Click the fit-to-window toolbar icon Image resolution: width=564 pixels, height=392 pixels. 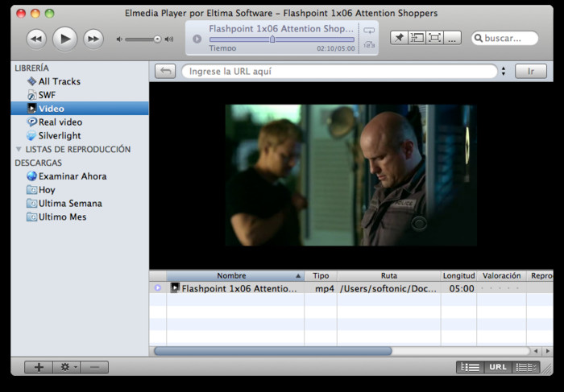tap(417, 38)
